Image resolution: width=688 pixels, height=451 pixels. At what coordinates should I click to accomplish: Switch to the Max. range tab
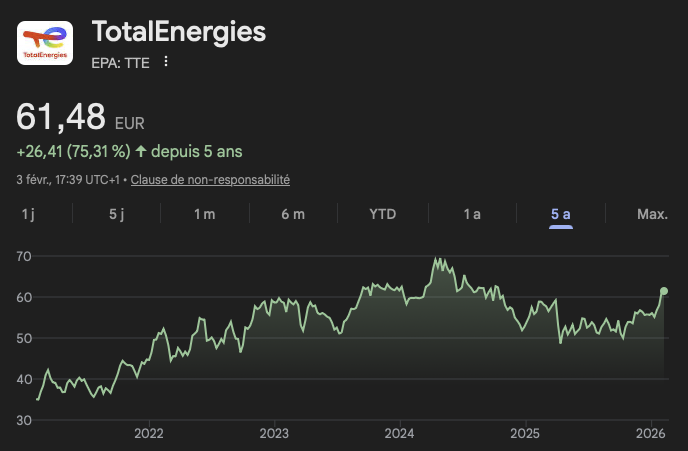click(x=652, y=214)
